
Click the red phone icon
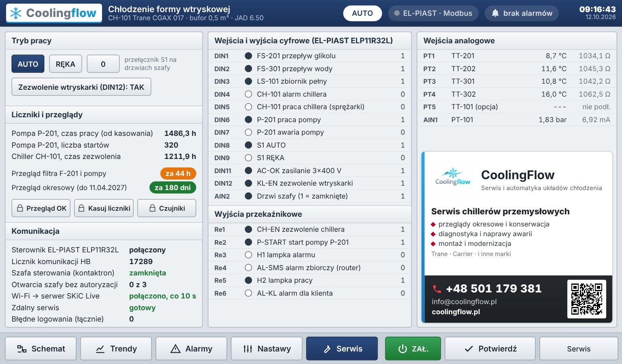point(437,289)
